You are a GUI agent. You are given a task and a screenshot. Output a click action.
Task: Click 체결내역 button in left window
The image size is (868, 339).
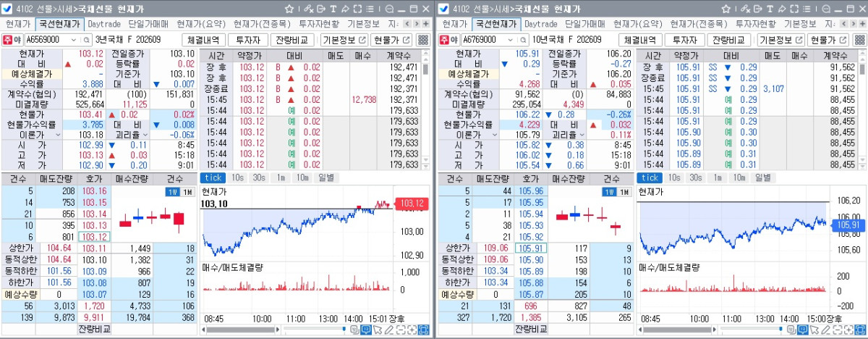point(203,40)
